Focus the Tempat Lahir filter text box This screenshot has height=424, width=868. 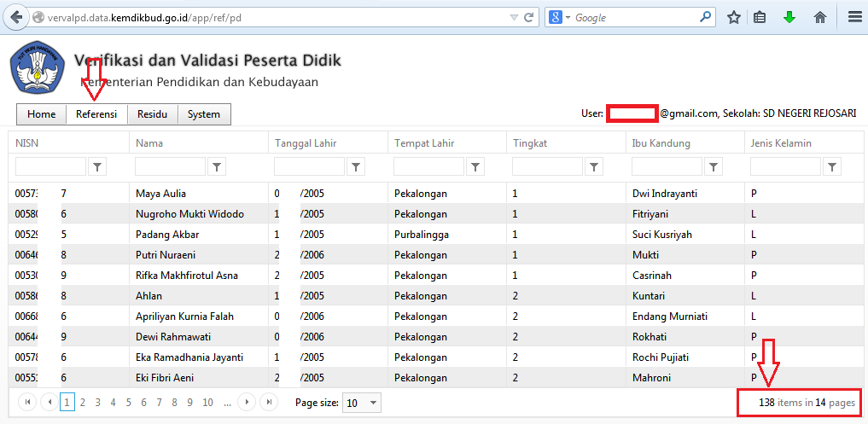(429, 166)
